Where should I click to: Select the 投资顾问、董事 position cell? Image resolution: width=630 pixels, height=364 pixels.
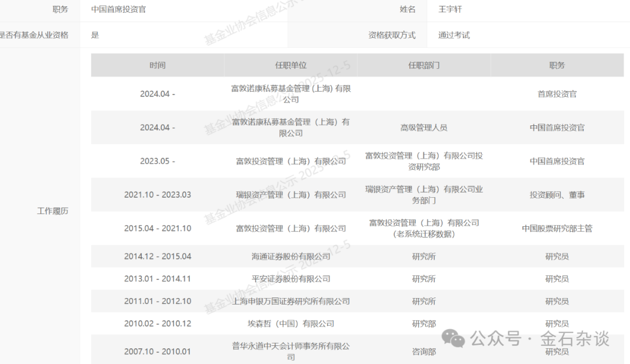(556, 195)
